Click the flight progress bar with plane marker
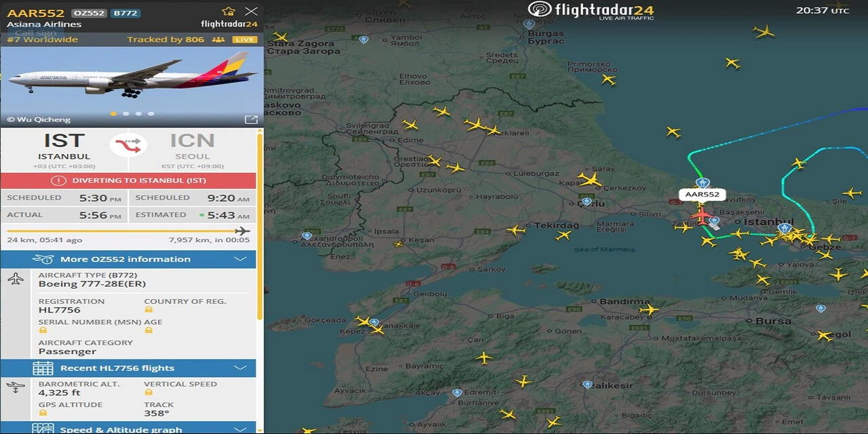Viewport: 868px width, 434px height. 128,231
